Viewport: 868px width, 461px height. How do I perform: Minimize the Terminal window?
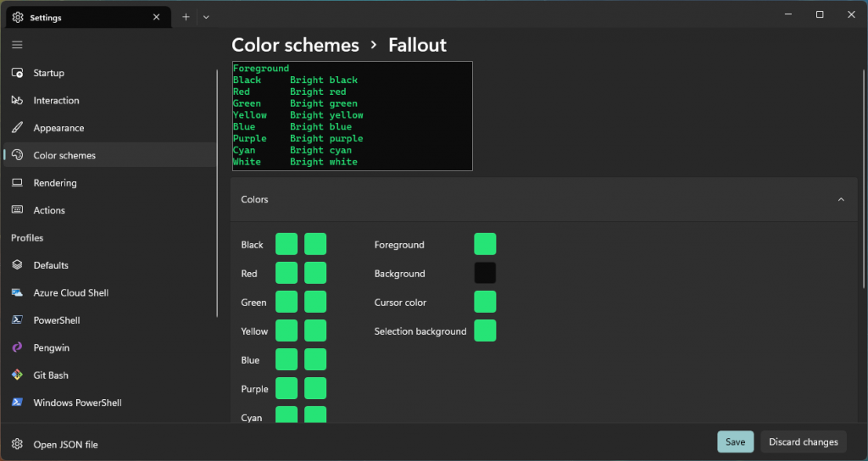[788, 15]
